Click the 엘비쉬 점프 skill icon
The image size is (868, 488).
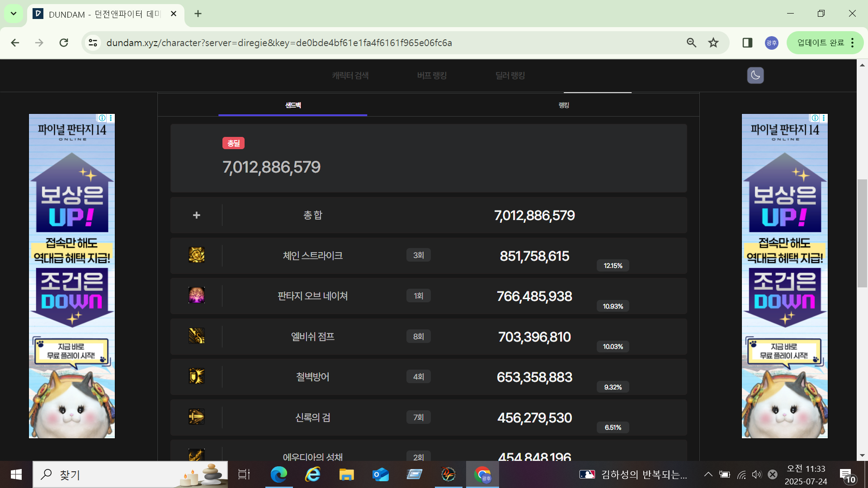pos(196,336)
